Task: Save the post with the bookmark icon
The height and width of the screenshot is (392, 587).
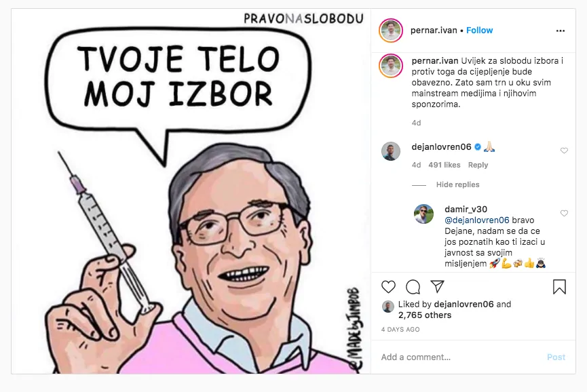Action: pos(559,287)
